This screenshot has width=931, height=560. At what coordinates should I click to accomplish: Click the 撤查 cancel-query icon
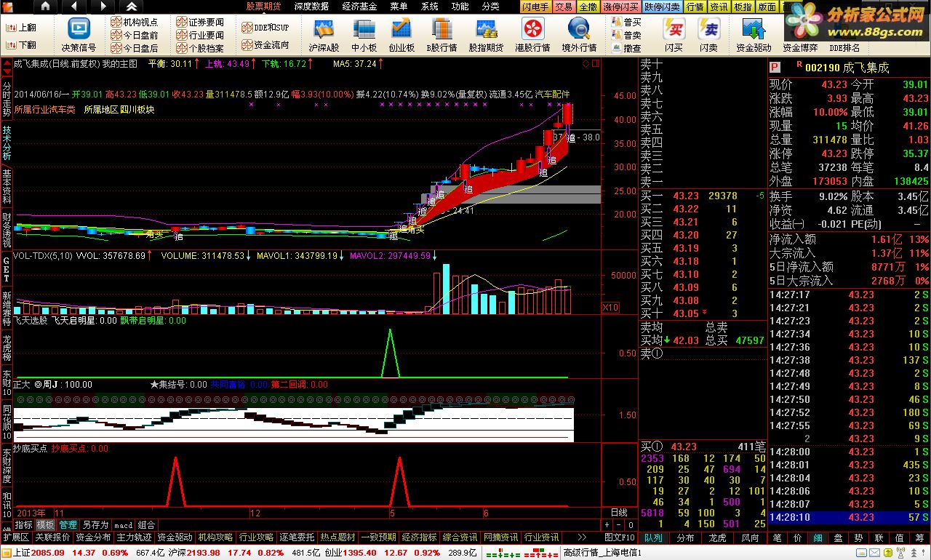pyautogui.click(x=626, y=48)
